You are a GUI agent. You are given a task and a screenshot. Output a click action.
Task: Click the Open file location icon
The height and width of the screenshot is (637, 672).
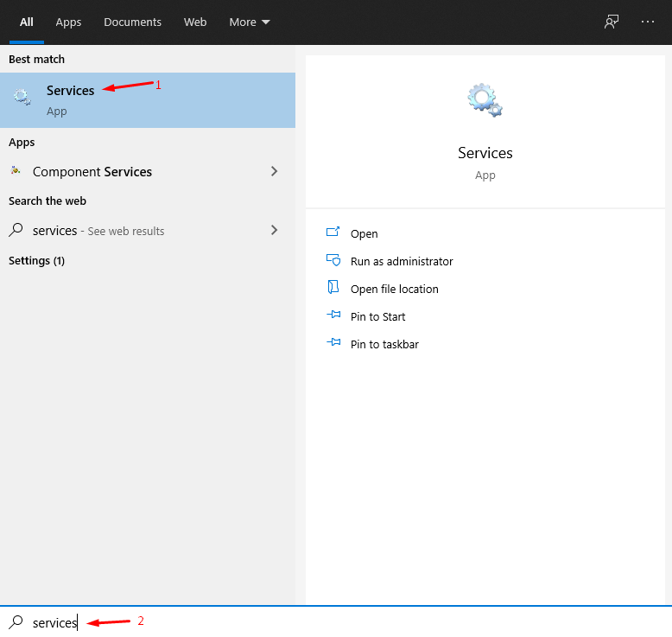click(333, 288)
